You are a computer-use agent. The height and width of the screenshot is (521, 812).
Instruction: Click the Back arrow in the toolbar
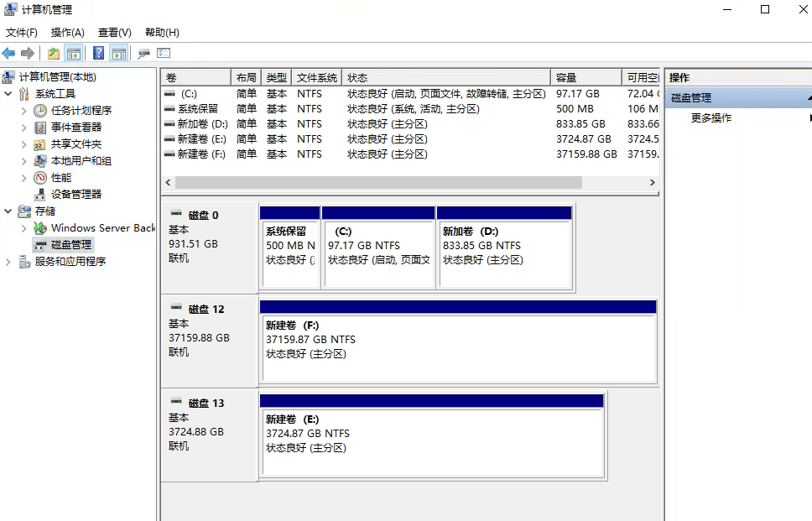9,54
